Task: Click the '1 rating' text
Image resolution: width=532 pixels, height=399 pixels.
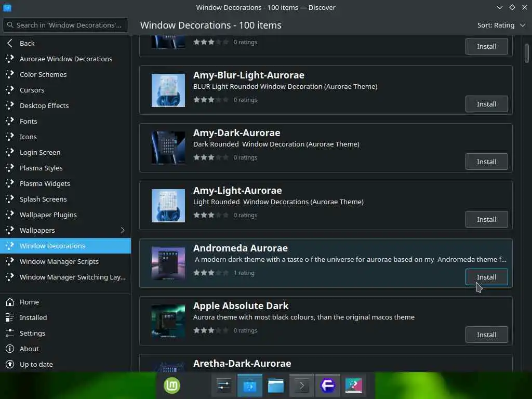Action: (x=244, y=273)
